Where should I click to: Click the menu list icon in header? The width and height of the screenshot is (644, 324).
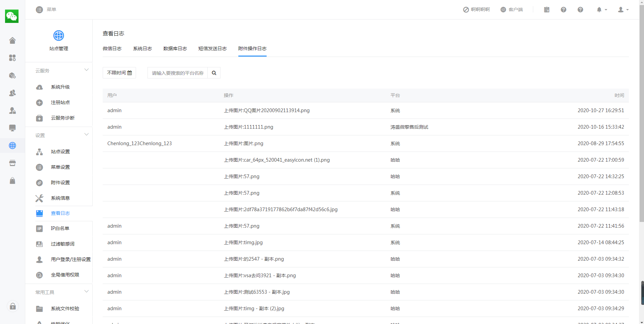click(39, 9)
